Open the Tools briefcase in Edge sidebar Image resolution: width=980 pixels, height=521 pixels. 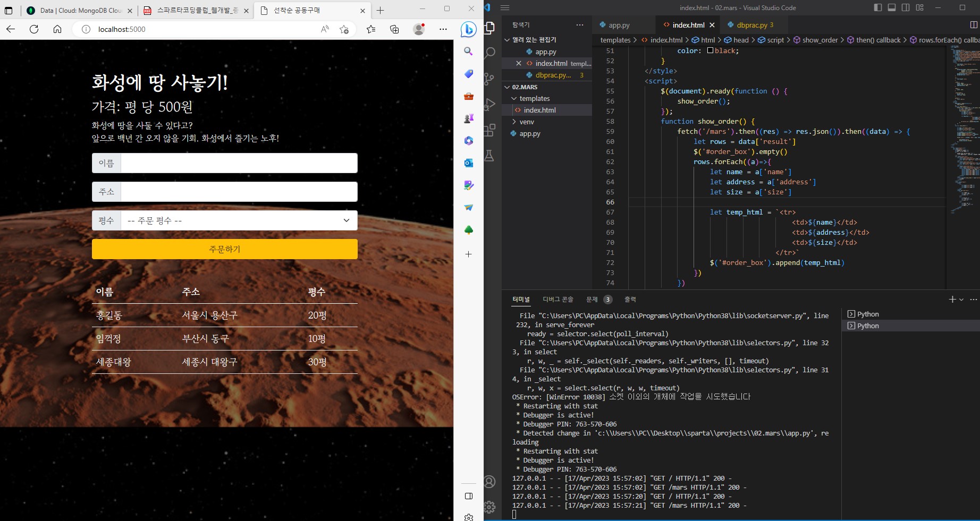pyautogui.click(x=468, y=96)
